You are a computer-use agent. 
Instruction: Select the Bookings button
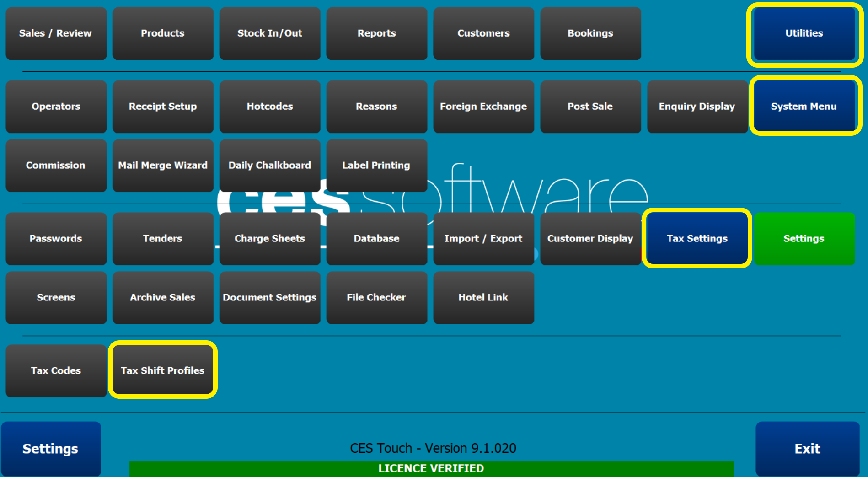tap(590, 33)
